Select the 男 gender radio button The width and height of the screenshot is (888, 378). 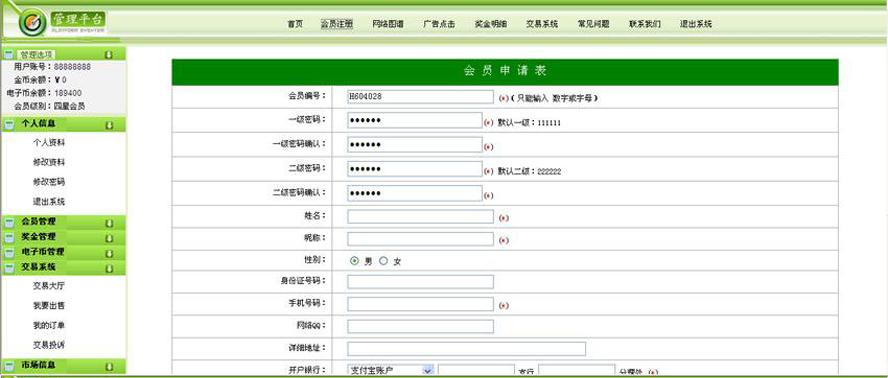point(355,261)
